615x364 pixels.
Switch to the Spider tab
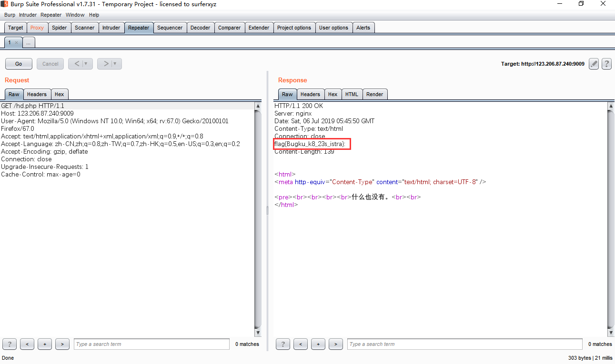pos(60,28)
